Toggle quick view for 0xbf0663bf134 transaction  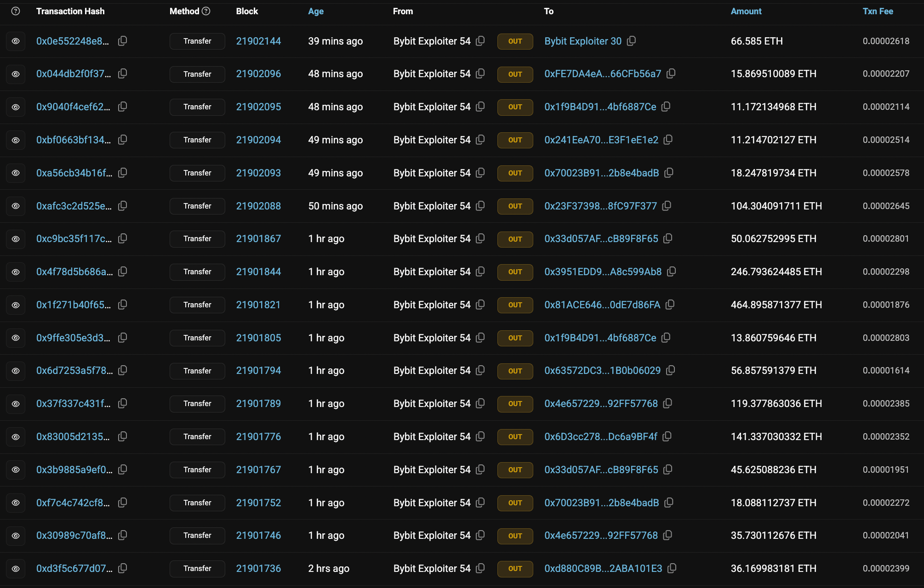point(16,140)
